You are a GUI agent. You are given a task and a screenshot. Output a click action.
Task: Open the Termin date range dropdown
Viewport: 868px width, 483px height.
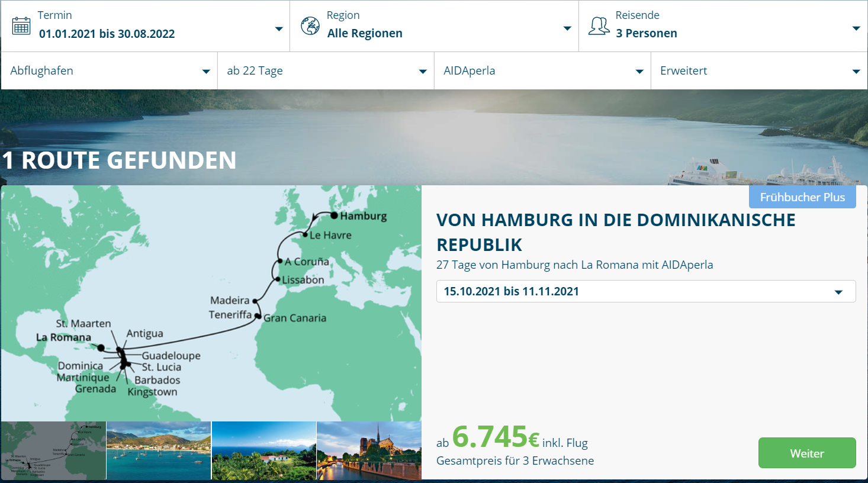coord(278,29)
